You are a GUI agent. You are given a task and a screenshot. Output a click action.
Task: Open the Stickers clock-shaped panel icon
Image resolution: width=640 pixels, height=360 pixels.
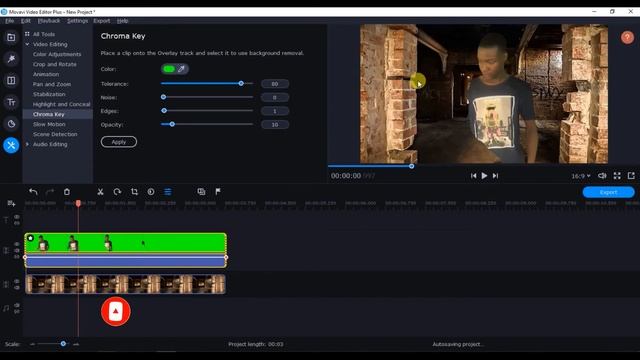[x=11, y=124]
